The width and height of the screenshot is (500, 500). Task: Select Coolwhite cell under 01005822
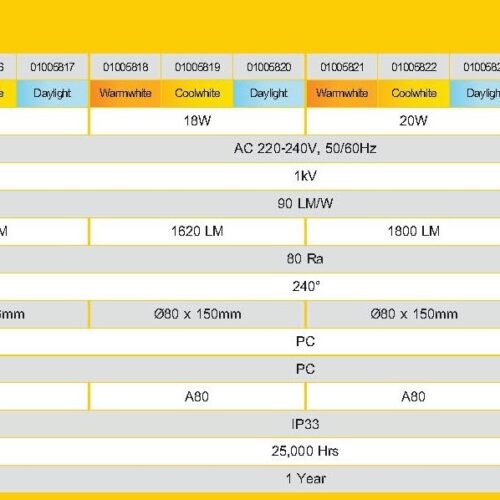point(414,93)
